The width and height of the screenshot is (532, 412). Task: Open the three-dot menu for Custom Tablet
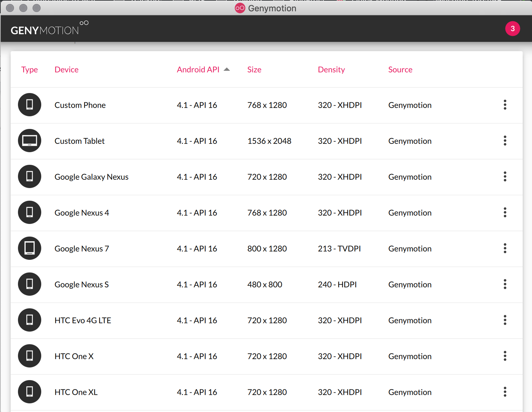(x=505, y=141)
